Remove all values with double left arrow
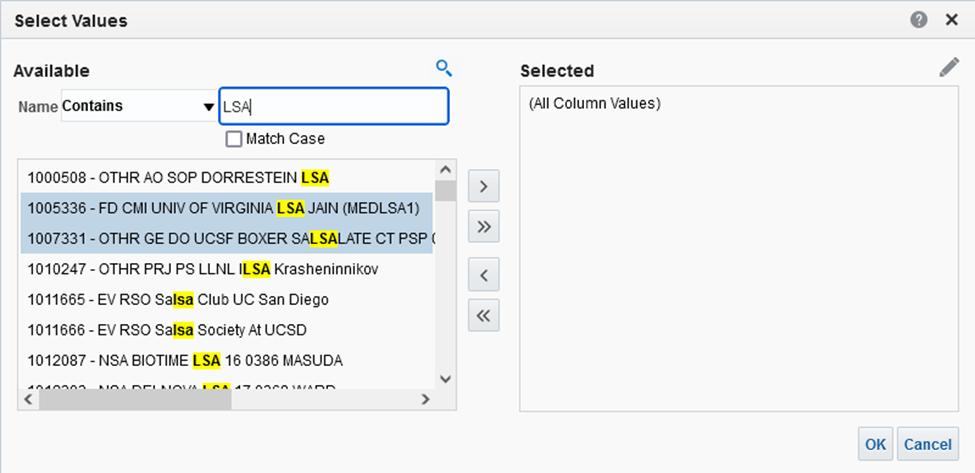The height and width of the screenshot is (473, 975). pos(483,315)
